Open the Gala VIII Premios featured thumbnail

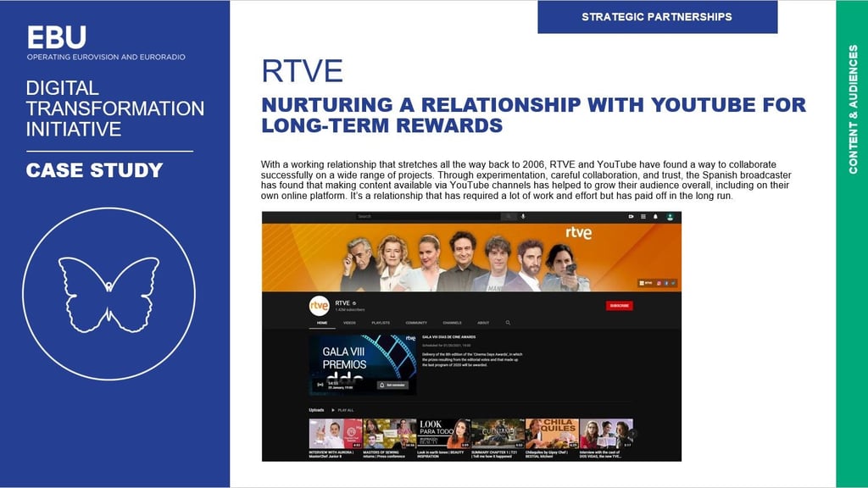tap(363, 364)
